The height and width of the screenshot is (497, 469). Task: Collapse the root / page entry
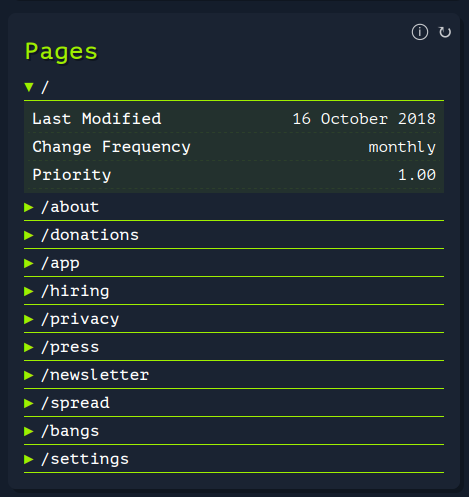[29, 87]
